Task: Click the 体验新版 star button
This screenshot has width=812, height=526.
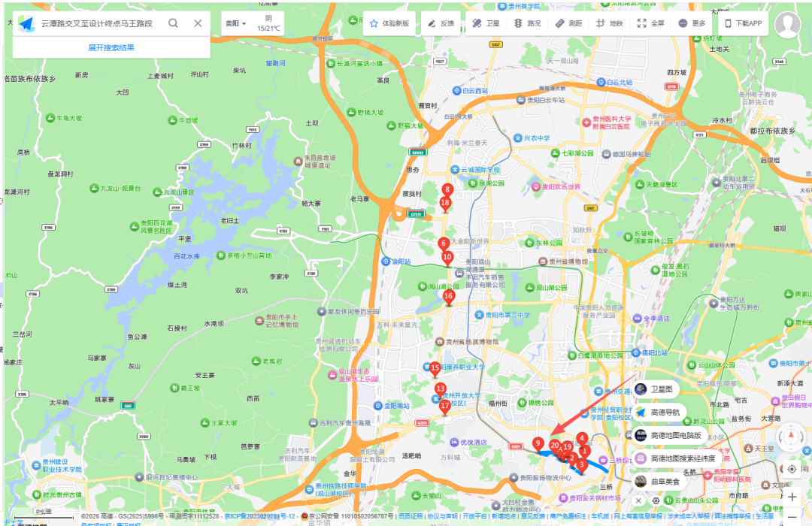Action: pos(389,23)
